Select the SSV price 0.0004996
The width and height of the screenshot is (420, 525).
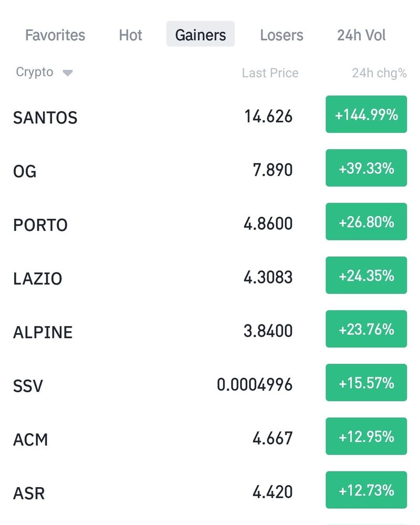pyautogui.click(x=255, y=385)
